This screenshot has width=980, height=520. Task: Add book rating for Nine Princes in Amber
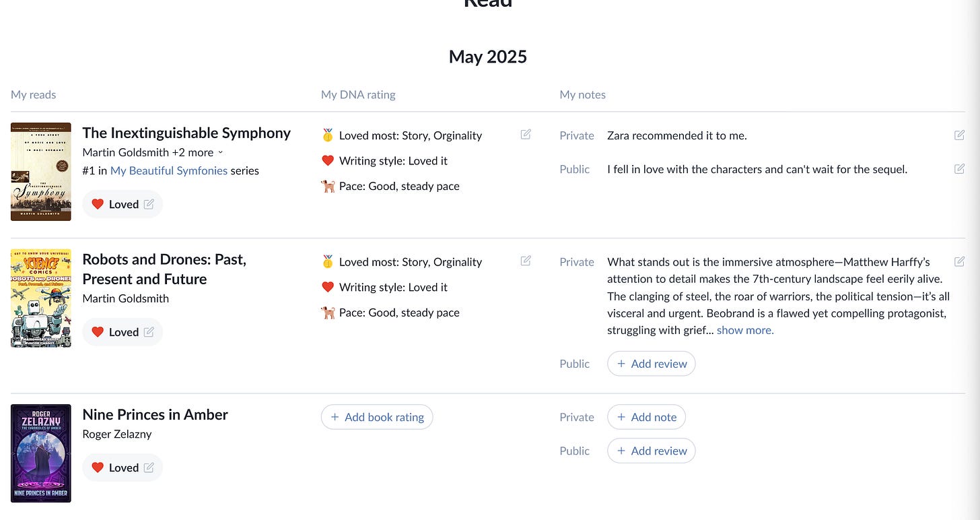[377, 417]
